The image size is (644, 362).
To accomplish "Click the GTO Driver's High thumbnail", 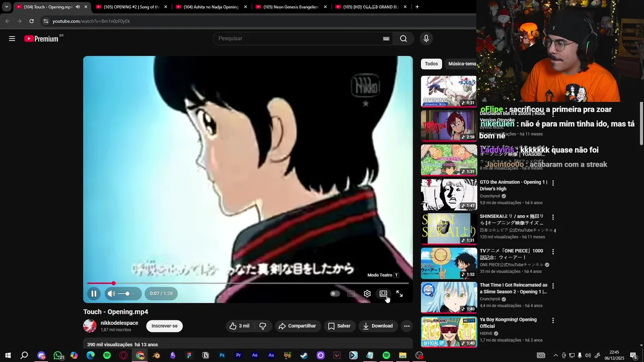I will click(449, 195).
